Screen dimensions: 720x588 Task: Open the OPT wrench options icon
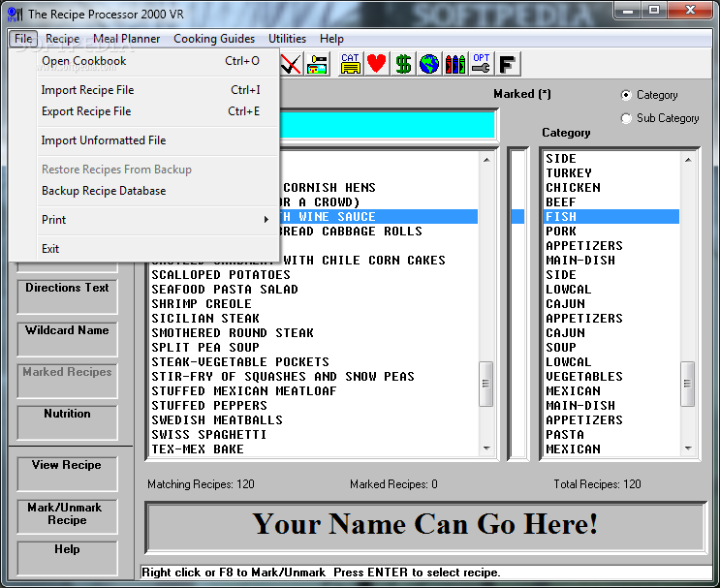pyautogui.click(x=482, y=64)
